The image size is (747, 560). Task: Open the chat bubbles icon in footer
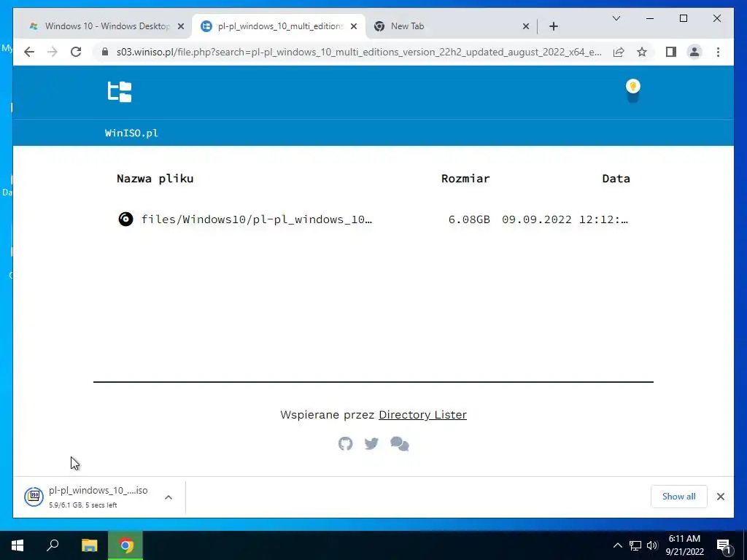(x=400, y=444)
